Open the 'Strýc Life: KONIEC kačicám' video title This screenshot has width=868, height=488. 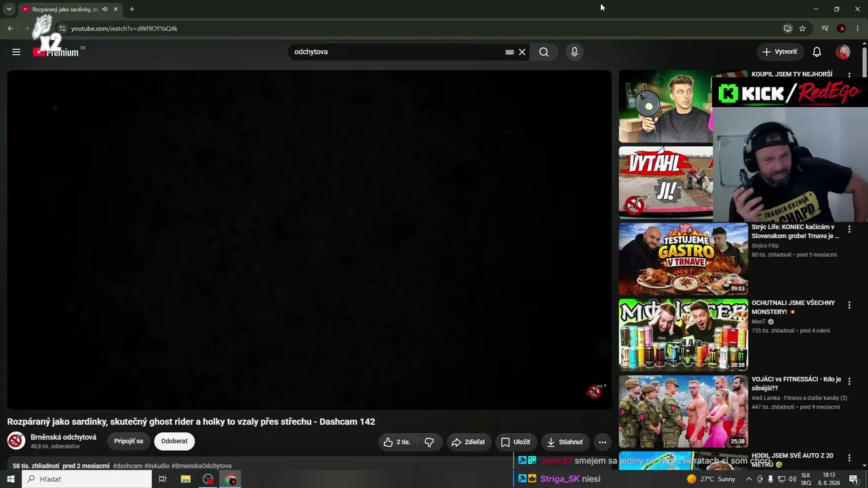795,231
